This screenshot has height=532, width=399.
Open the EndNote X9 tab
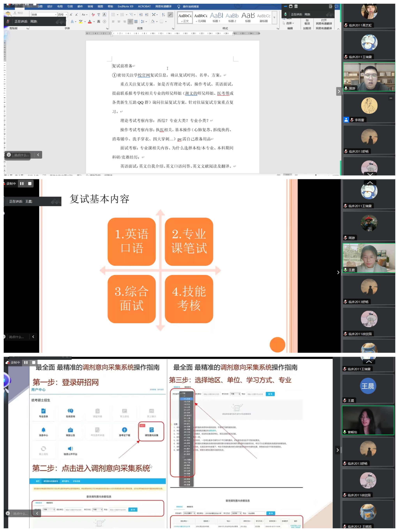click(125, 6)
